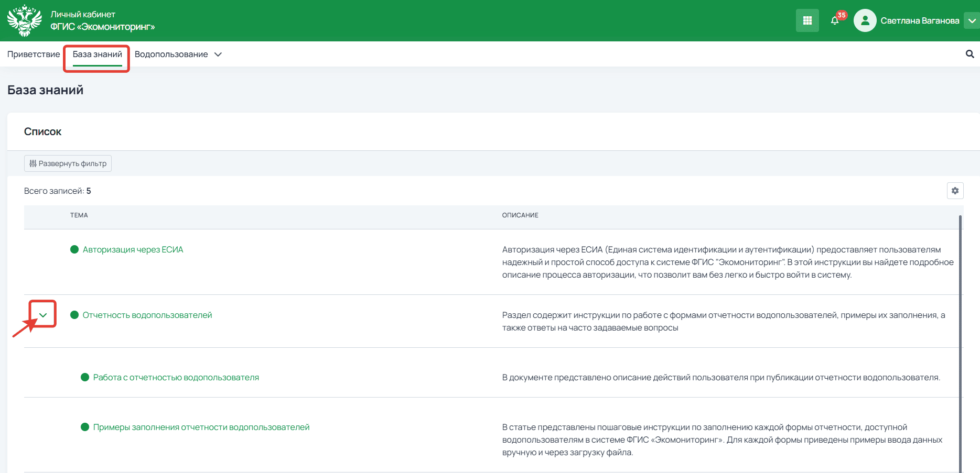Click the table's vertical scrollbar

(x=960, y=340)
